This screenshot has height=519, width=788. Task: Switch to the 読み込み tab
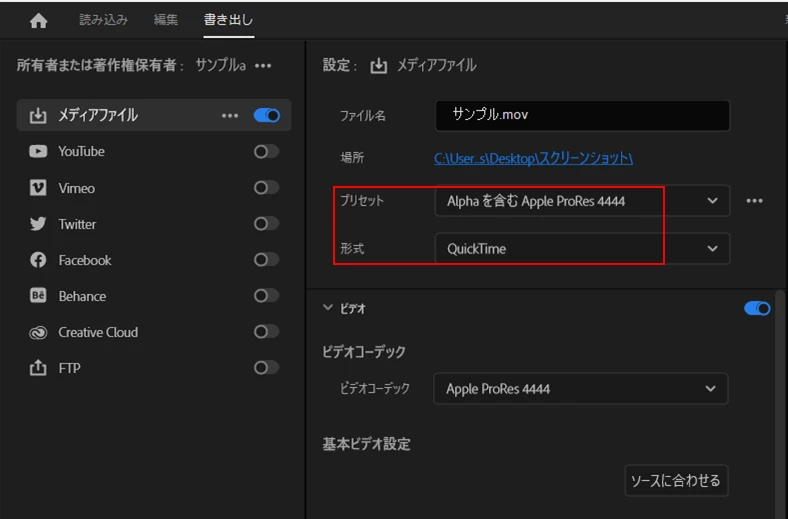pyautogui.click(x=104, y=20)
